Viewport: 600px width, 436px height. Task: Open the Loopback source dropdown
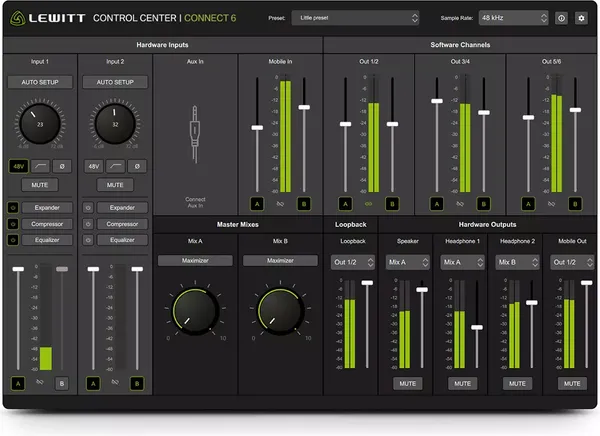(x=353, y=262)
